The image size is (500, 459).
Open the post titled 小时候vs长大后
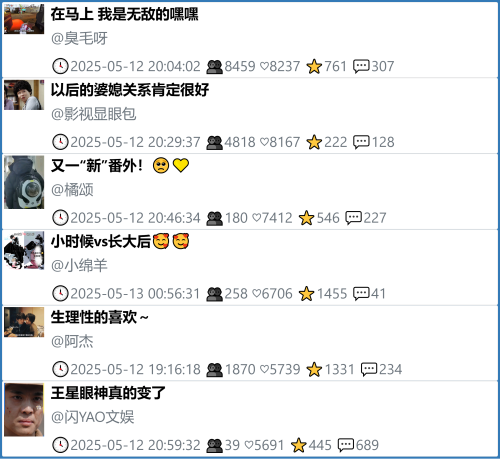tap(120, 241)
